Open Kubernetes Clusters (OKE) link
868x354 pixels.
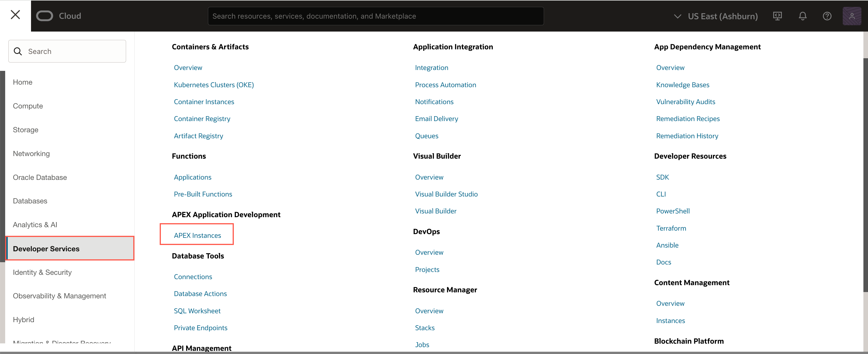214,85
